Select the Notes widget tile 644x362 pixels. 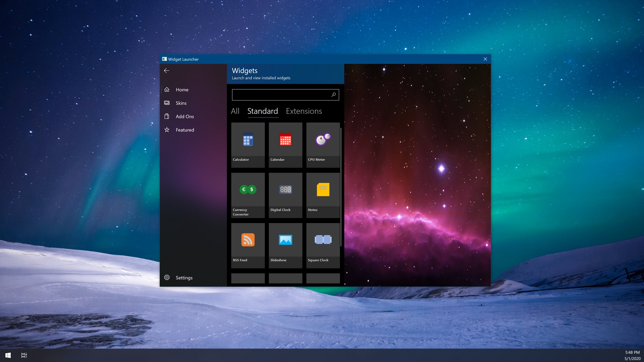pyautogui.click(x=323, y=195)
